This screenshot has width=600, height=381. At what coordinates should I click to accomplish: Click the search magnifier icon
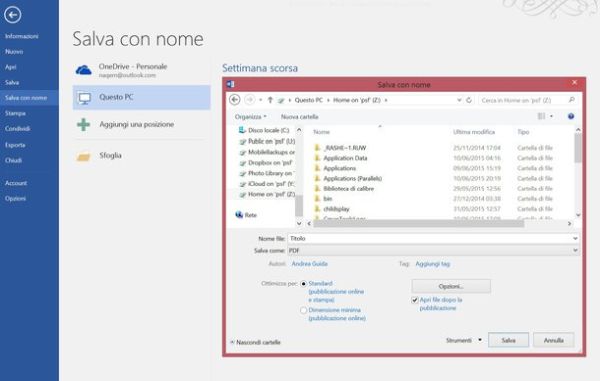pyautogui.click(x=572, y=100)
